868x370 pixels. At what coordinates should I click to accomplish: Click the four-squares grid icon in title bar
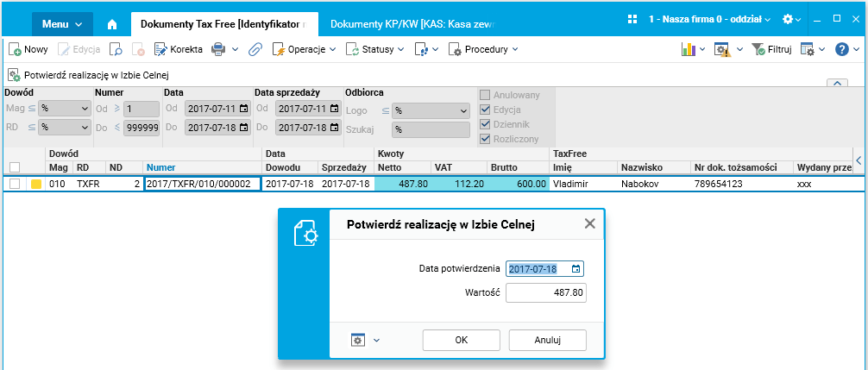pyautogui.click(x=632, y=19)
